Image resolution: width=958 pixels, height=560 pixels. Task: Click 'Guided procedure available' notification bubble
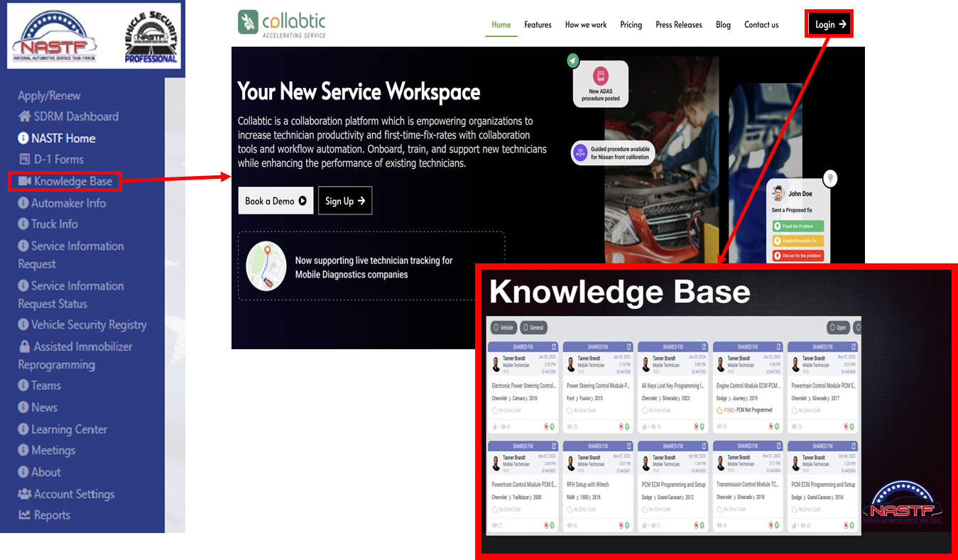click(612, 153)
